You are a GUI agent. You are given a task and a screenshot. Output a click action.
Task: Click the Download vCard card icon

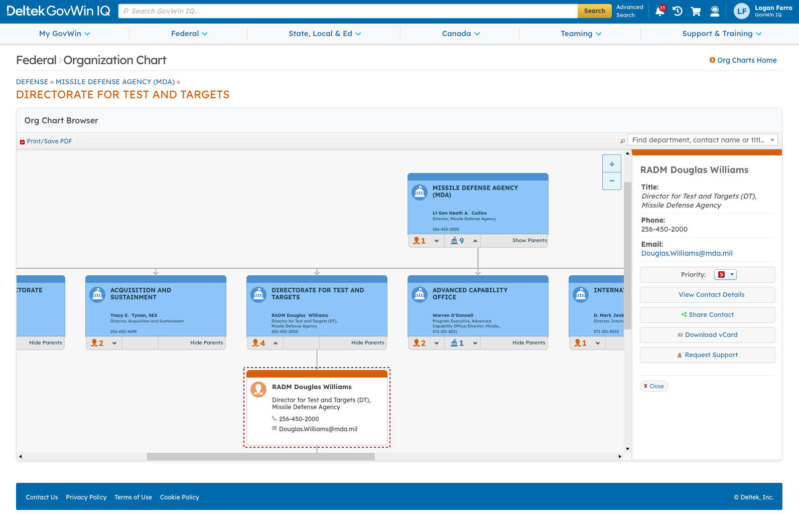coord(681,335)
